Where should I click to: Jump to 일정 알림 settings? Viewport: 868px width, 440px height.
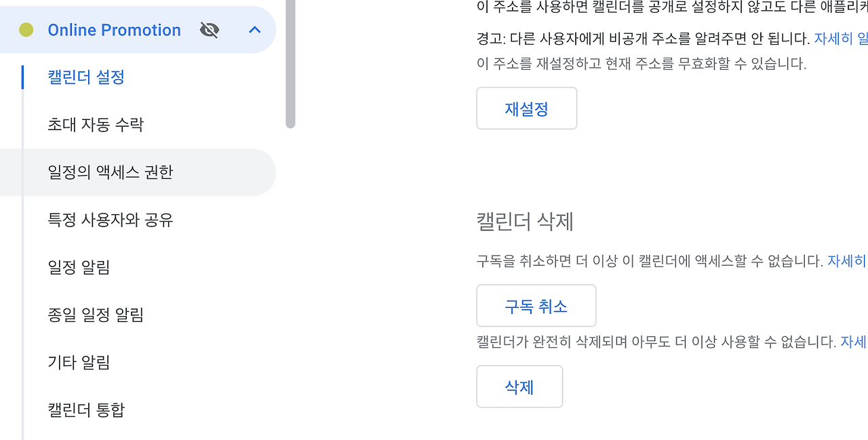tap(79, 267)
